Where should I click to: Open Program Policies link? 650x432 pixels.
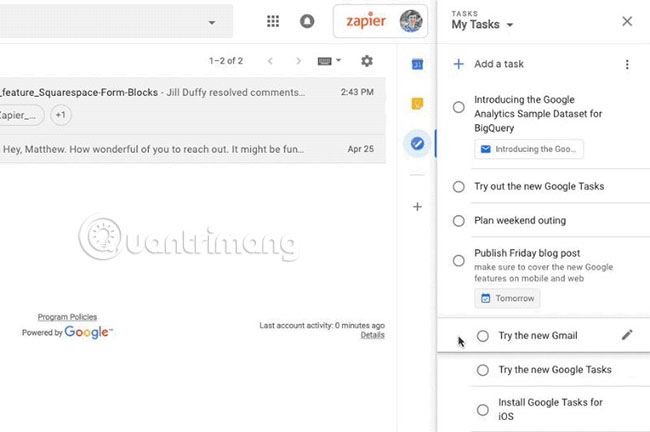67,317
